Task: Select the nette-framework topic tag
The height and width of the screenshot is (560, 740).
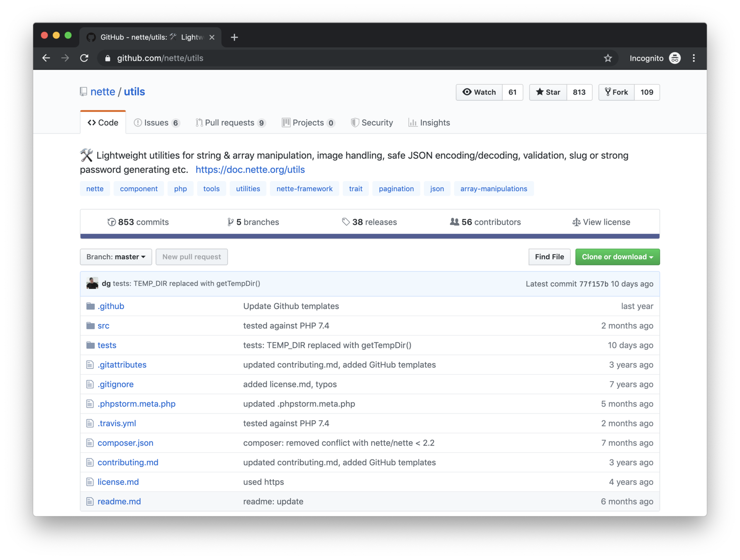Action: click(304, 189)
